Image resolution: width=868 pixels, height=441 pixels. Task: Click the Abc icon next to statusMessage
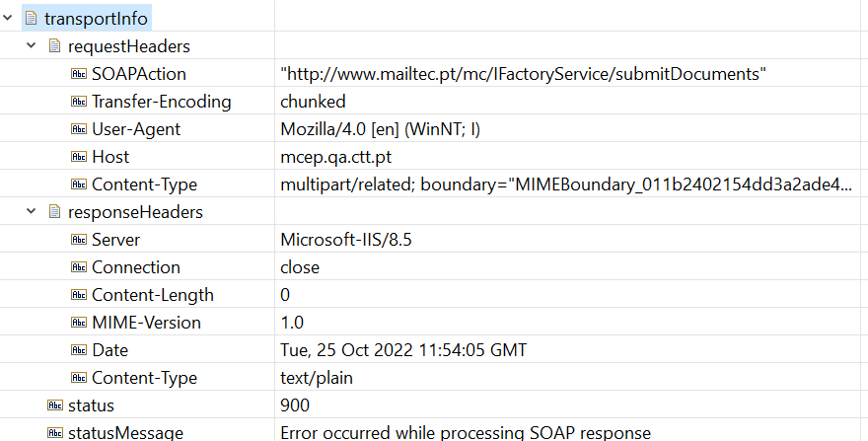[x=55, y=433]
